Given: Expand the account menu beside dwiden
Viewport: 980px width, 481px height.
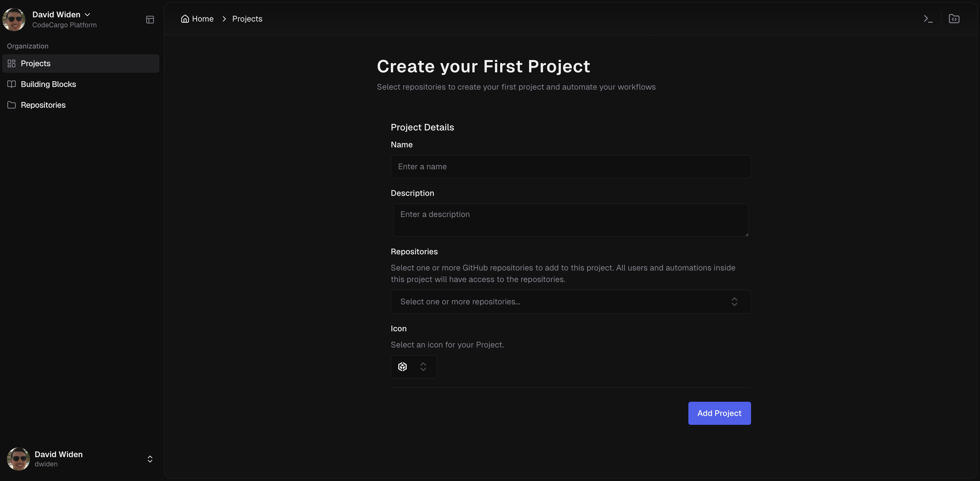Looking at the screenshot, I should 149,459.
